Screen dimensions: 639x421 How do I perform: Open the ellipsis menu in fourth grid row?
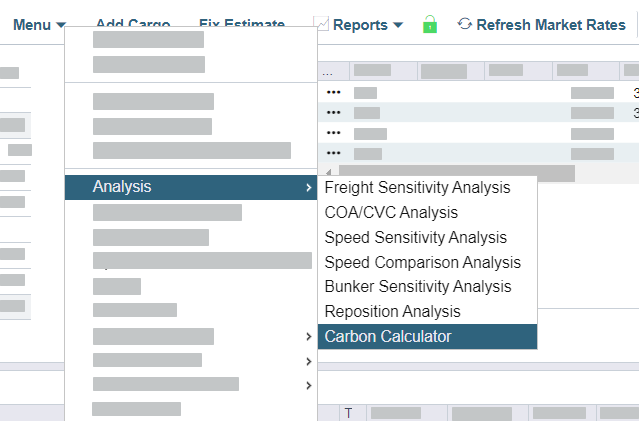tap(334, 153)
